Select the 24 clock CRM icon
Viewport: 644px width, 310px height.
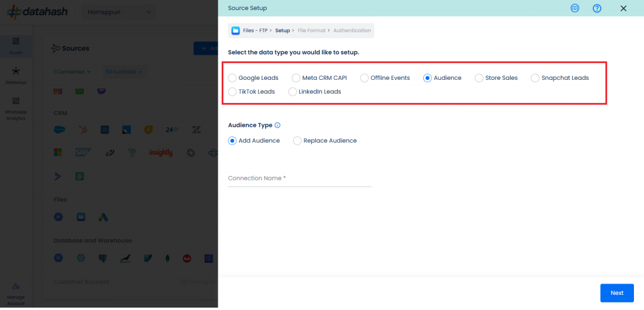click(172, 130)
